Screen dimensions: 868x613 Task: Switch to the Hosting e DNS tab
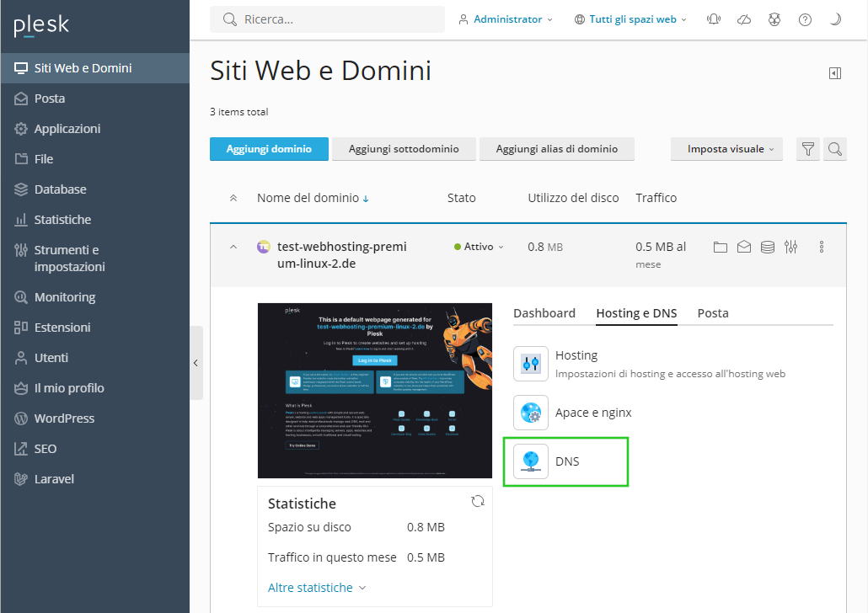636,313
